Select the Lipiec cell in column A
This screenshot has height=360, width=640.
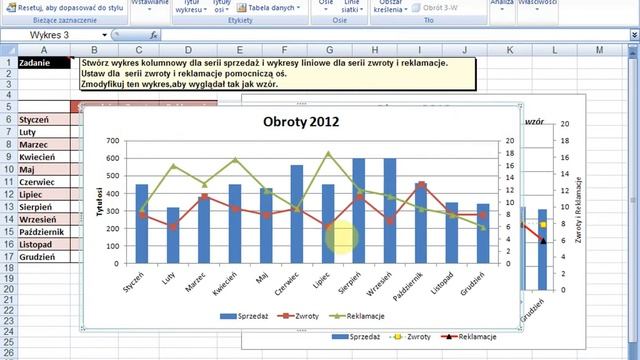[x=44, y=195]
